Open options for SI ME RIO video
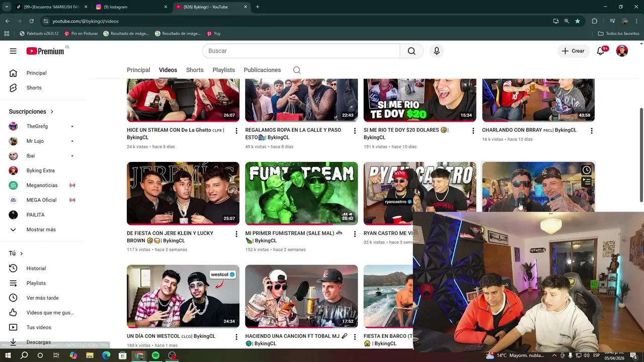 click(473, 131)
